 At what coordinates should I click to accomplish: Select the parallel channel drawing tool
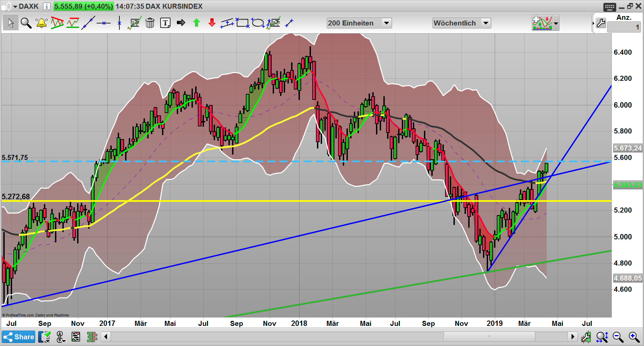pos(227,23)
